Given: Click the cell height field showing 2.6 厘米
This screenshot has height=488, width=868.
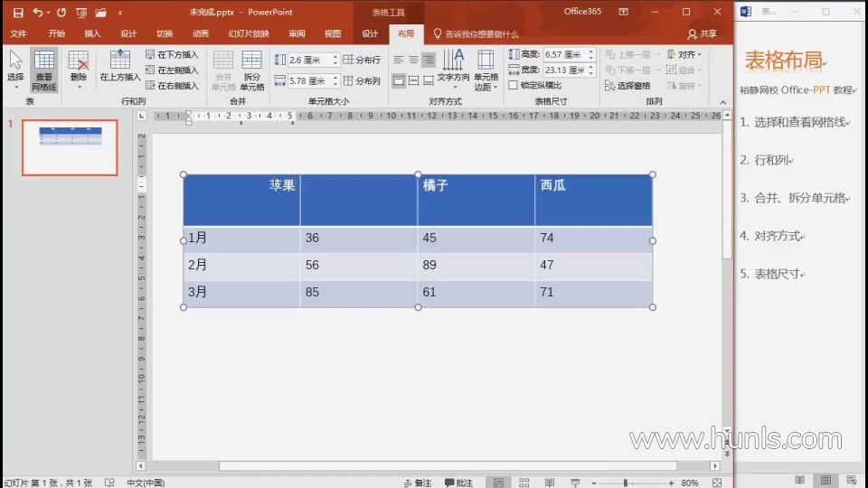Looking at the screenshot, I should [x=309, y=60].
